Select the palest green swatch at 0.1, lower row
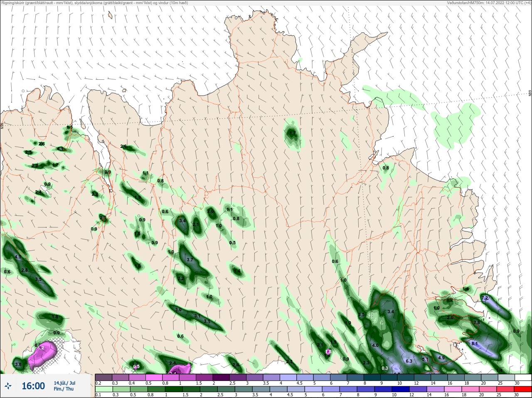Viewport: 532px width, 398px height. tap(103, 389)
